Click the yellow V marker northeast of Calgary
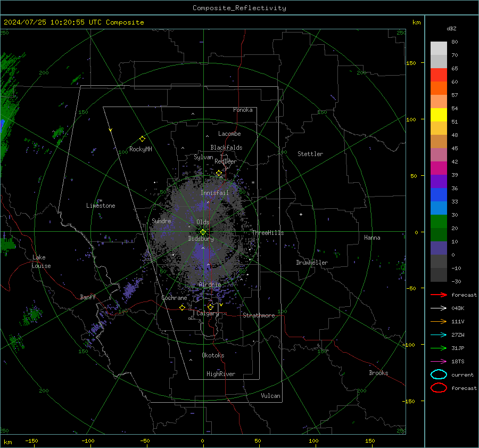Image resolution: width=479 pixels, height=448 pixels. coord(221,305)
